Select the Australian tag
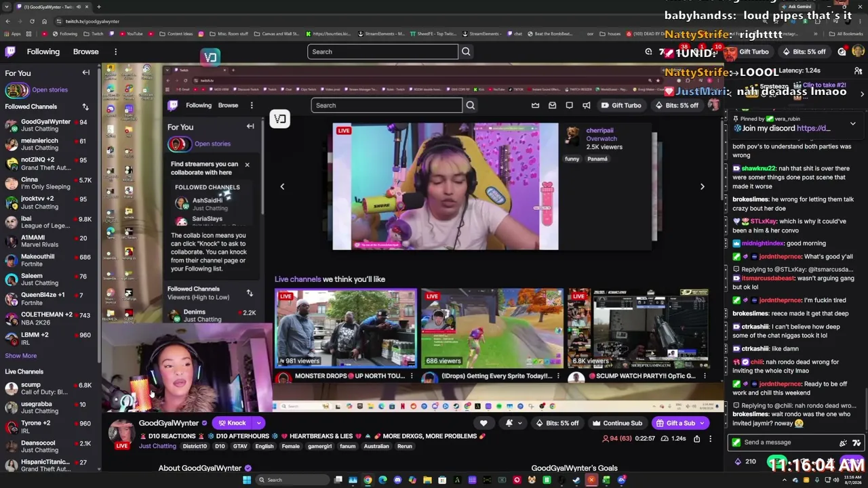The image size is (868, 488). click(375, 446)
